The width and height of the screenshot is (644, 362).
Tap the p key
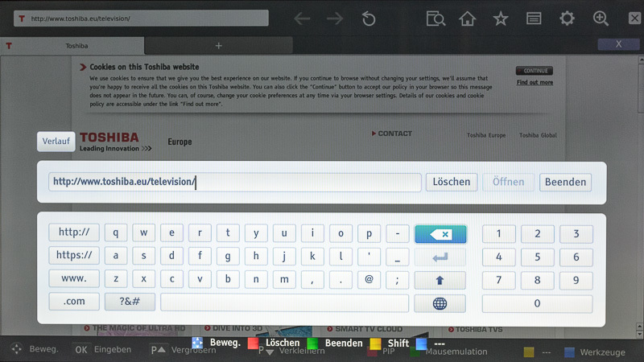(x=369, y=233)
